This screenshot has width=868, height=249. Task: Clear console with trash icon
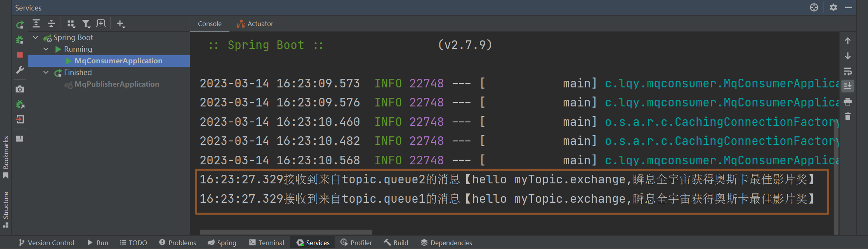point(848,116)
